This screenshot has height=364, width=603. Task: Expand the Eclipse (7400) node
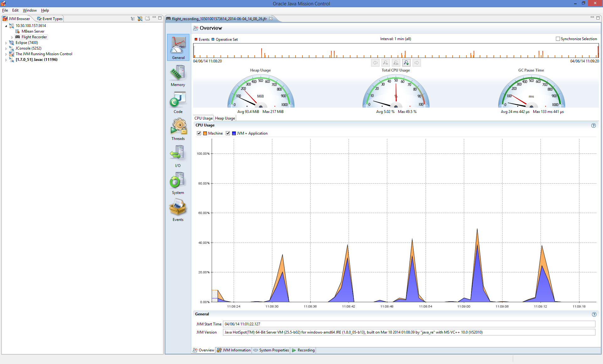pyautogui.click(x=6, y=43)
